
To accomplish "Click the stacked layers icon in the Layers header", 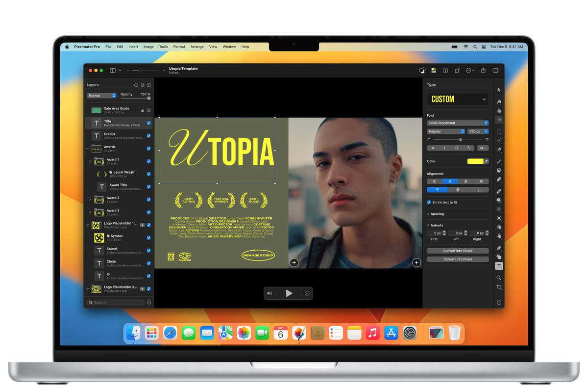I will pyautogui.click(x=143, y=85).
